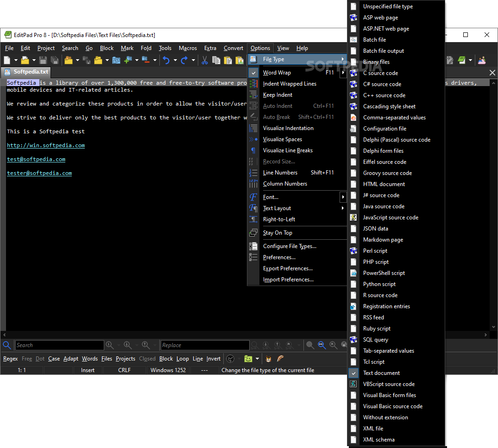Image resolution: width=498 pixels, height=448 pixels.
Task: Click the Find Next magnifier icon
Action: click(128, 345)
